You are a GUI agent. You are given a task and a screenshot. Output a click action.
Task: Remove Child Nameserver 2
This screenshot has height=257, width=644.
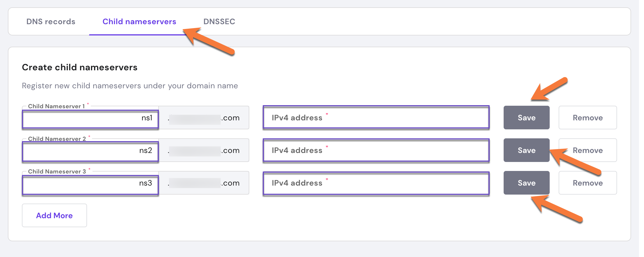tap(588, 150)
